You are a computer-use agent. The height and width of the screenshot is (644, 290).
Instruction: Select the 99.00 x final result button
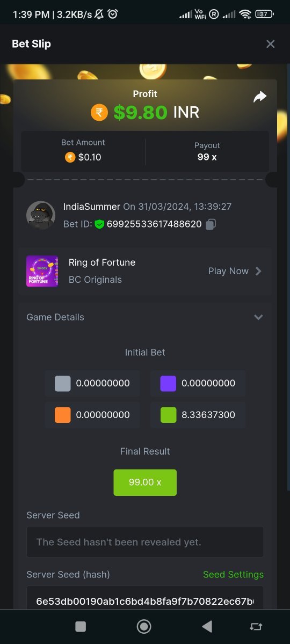tap(145, 482)
